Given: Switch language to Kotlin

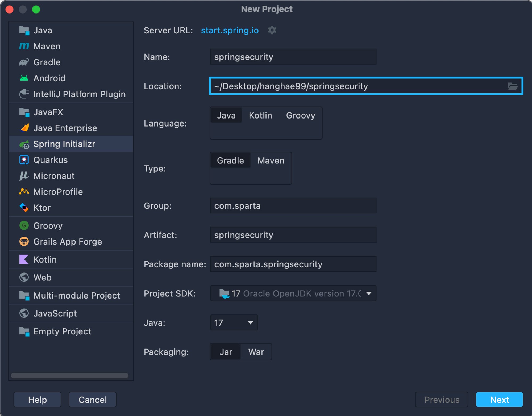Looking at the screenshot, I should 260,115.
